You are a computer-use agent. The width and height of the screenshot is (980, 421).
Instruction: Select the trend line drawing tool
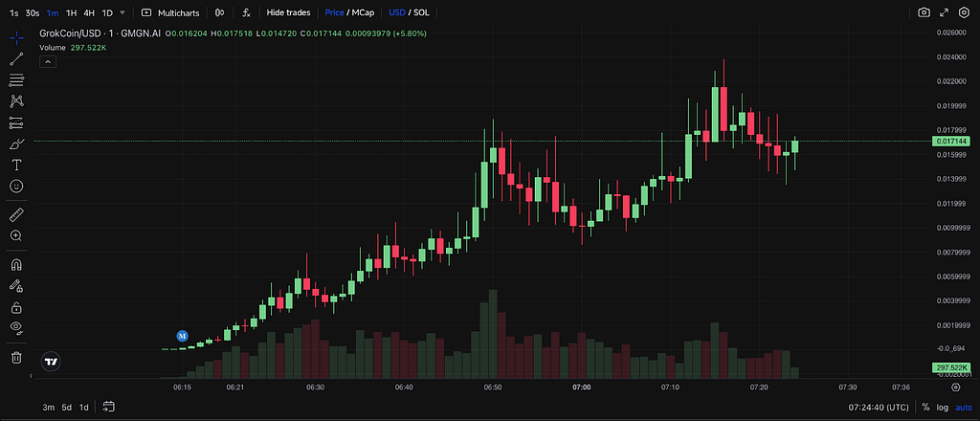(x=16, y=58)
